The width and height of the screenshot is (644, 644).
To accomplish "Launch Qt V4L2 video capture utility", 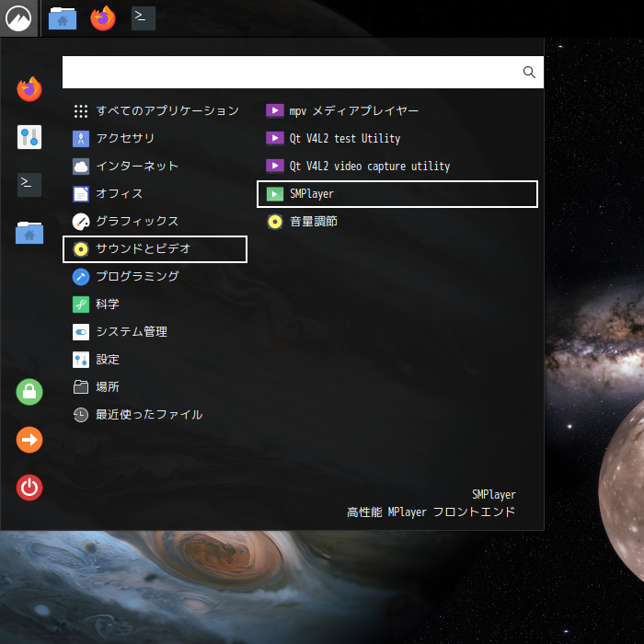I will (x=397, y=167).
